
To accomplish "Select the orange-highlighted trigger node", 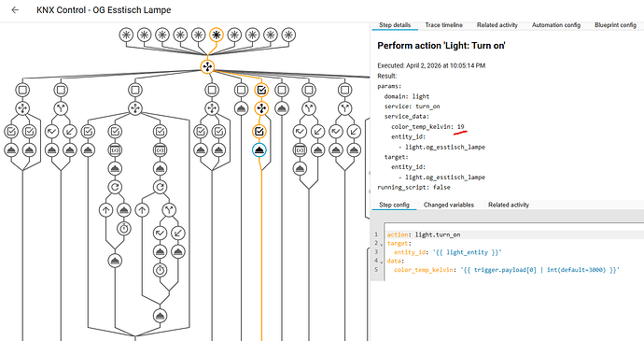I will (216, 35).
